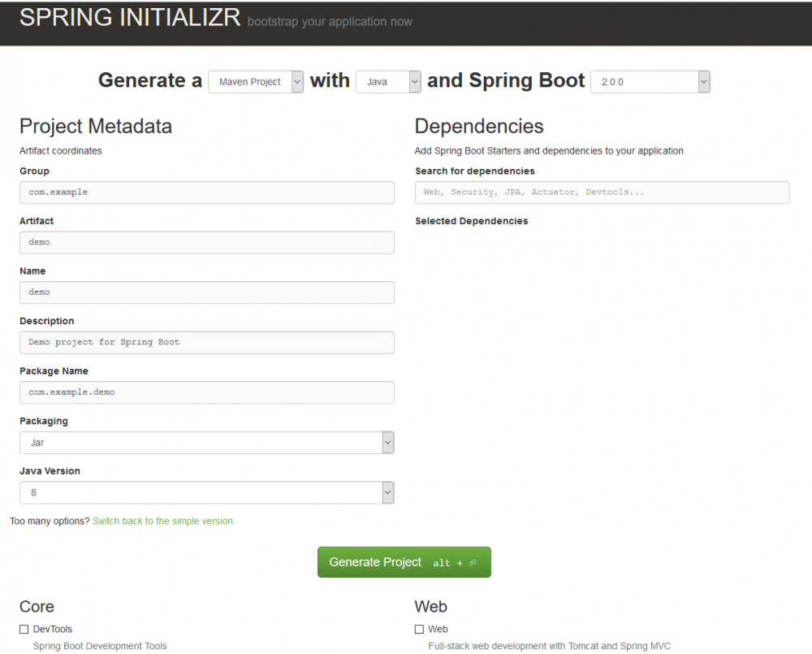Switch back to the simple version
Screen dimensions: 812x654
click(x=163, y=522)
